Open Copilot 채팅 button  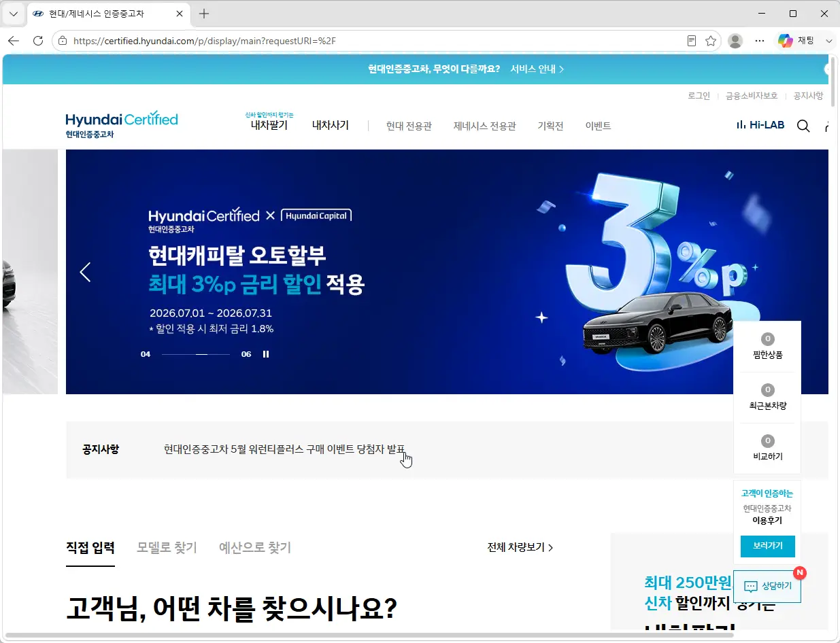click(796, 41)
